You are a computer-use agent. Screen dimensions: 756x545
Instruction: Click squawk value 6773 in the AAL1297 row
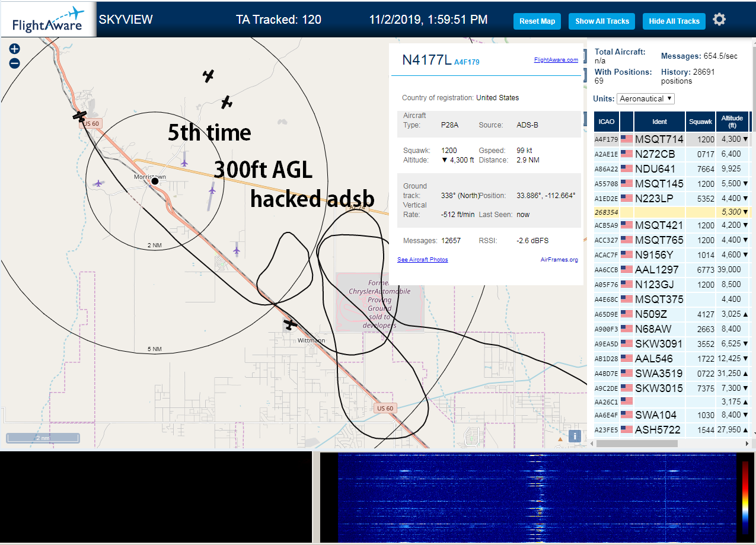coord(705,270)
